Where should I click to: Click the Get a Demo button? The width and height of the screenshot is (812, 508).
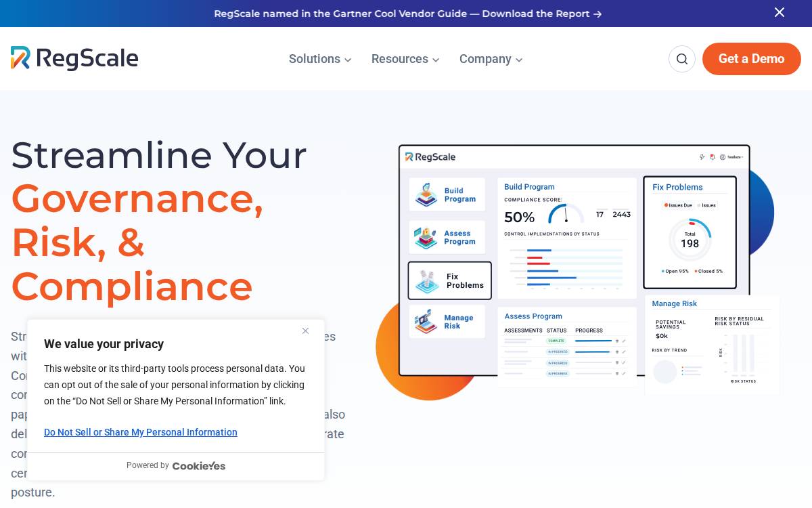pos(752,59)
